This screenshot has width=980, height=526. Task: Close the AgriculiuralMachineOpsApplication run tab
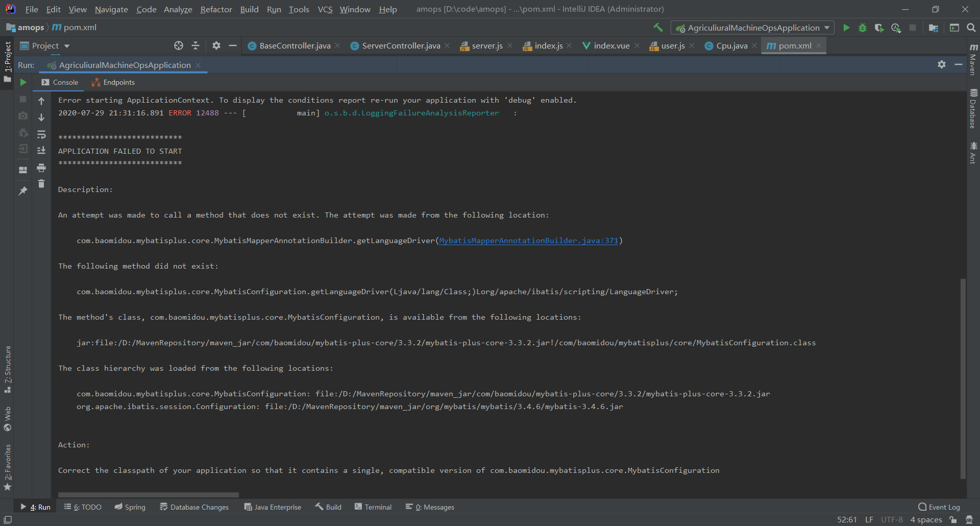click(198, 65)
